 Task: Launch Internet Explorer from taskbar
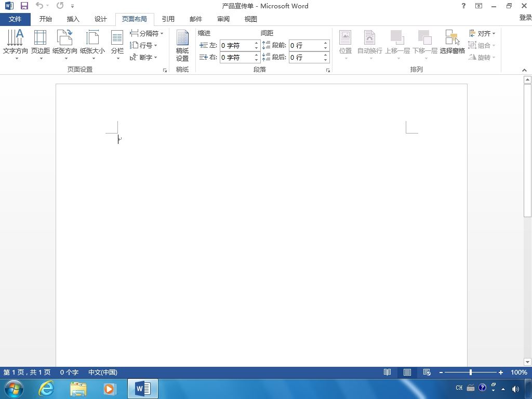click(x=46, y=389)
